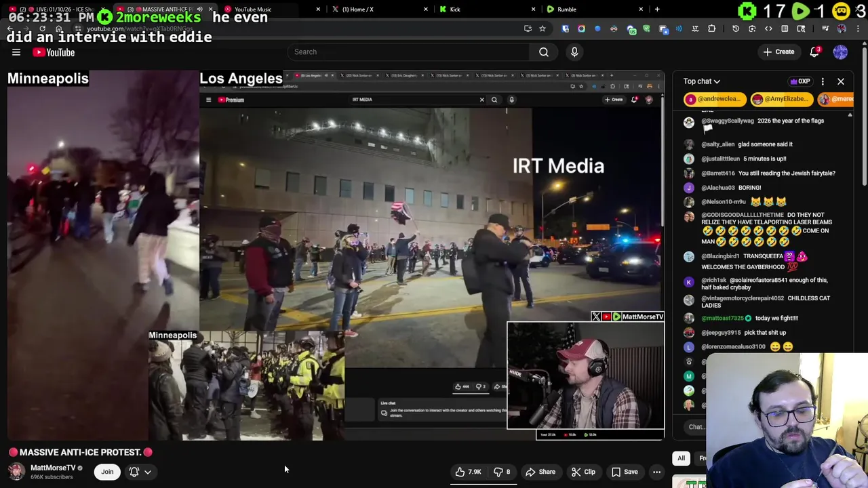Save the video to a playlist
The height and width of the screenshot is (488, 868).
click(x=625, y=472)
